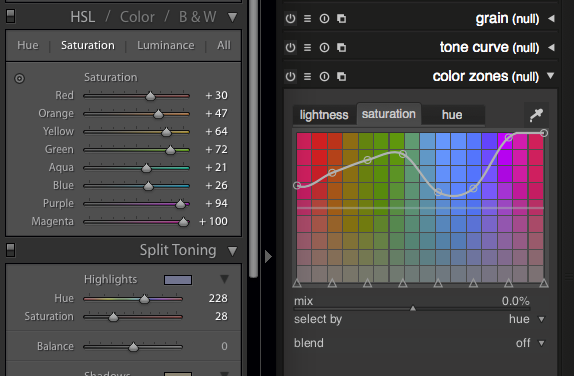Toggle HSL panel on/off switch
The width and height of the screenshot is (574, 376).
coord(11,16)
